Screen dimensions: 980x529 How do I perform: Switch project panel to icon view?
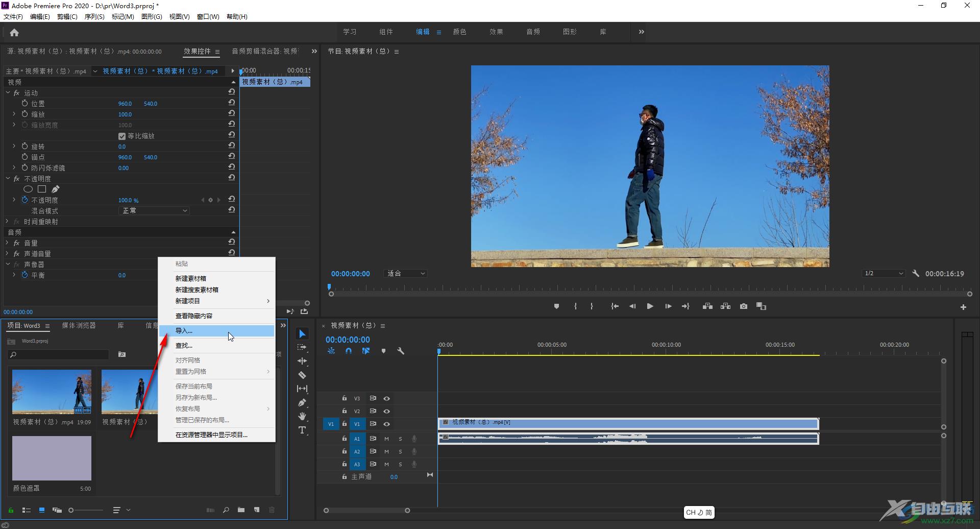42,510
